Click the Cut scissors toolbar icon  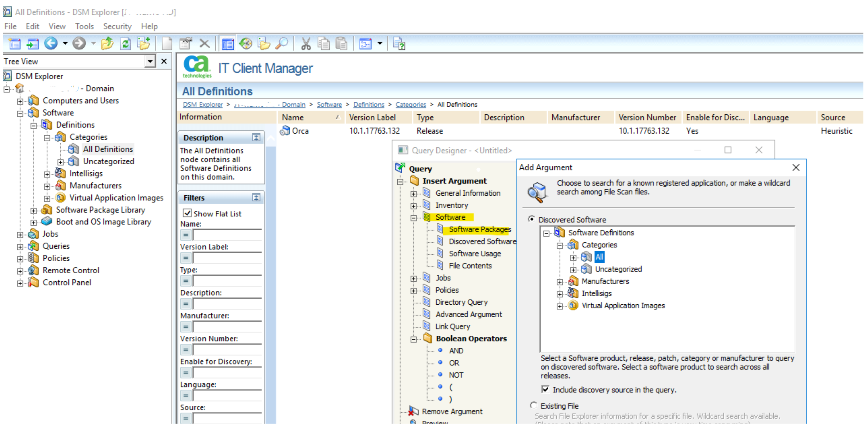click(306, 43)
